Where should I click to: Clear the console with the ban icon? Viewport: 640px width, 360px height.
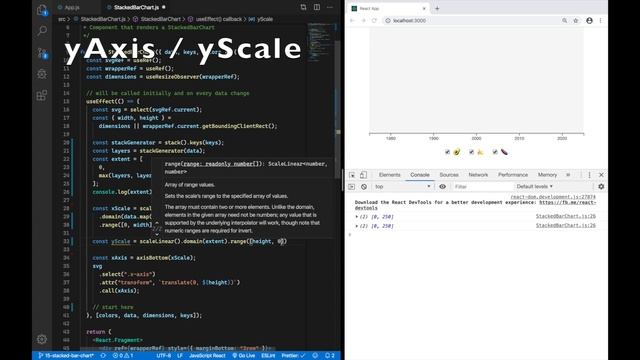point(364,187)
